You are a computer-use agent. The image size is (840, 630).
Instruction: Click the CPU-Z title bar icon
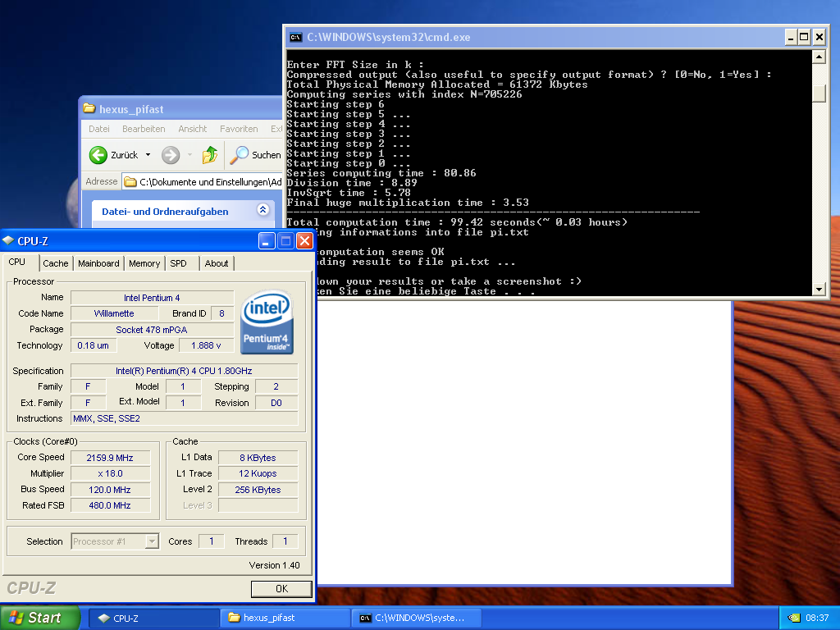(8, 240)
